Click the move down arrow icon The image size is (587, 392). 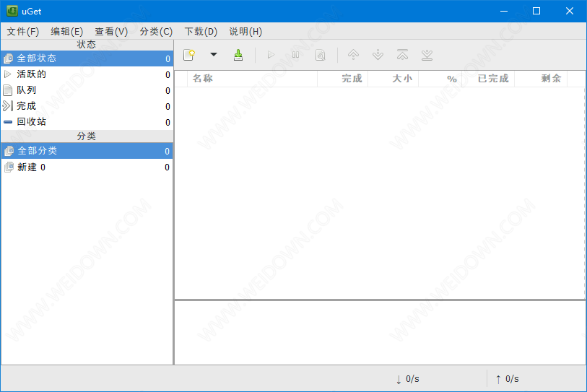pyautogui.click(x=378, y=55)
